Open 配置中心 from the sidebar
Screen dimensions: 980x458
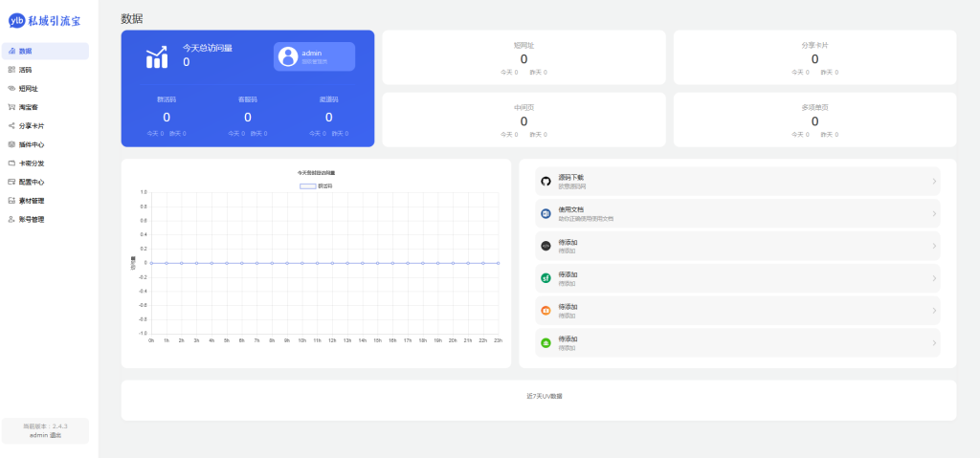[x=32, y=182]
